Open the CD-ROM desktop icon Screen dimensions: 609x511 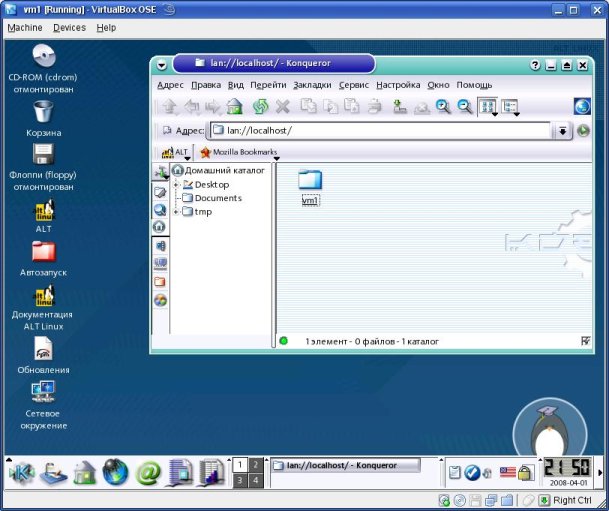[x=44, y=56]
